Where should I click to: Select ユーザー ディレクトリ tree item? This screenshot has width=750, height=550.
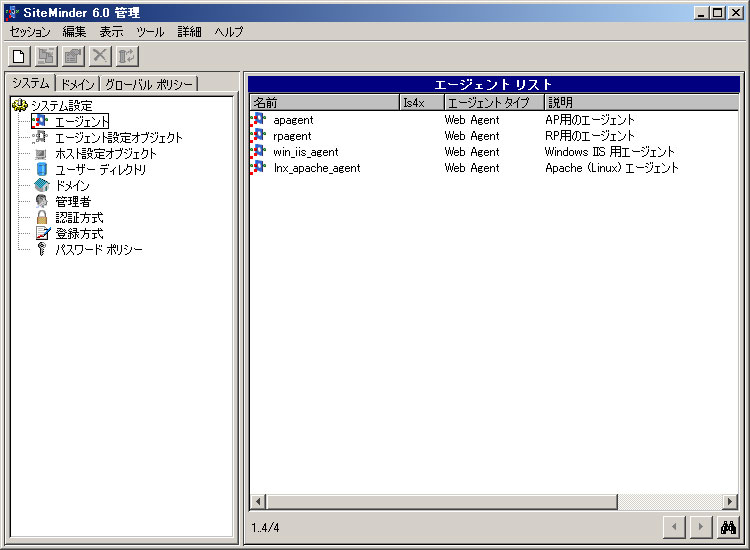(x=100, y=170)
